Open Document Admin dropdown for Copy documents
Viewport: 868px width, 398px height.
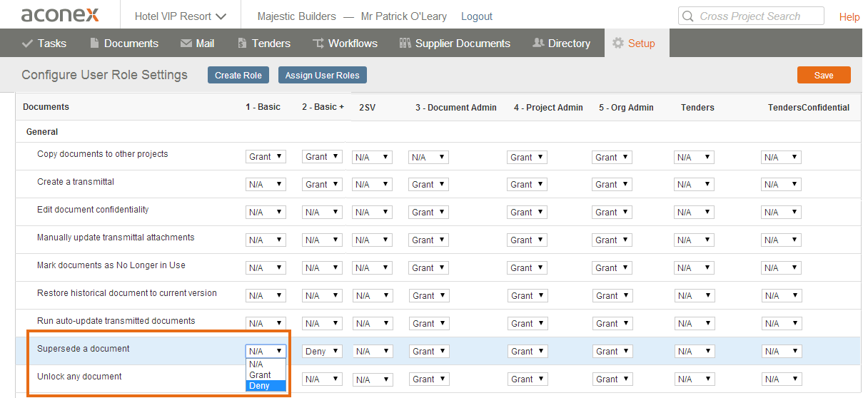(428, 157)
